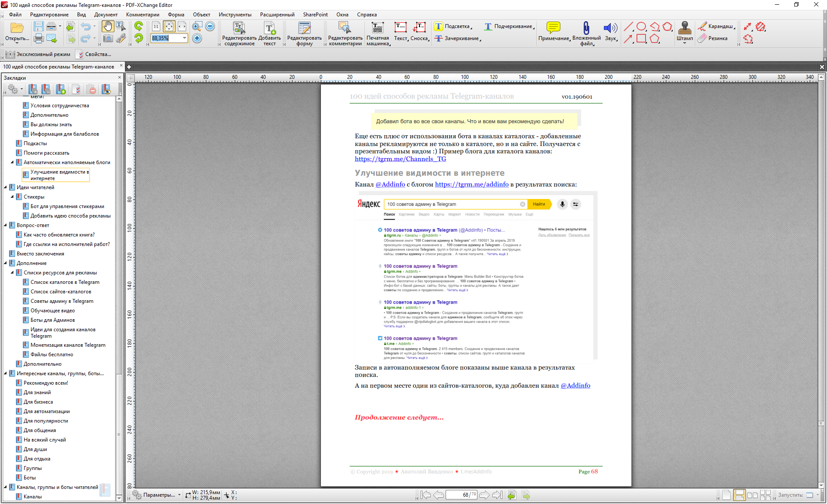Collapse the Интересные каналы, группы, боты bookmark

5,373
